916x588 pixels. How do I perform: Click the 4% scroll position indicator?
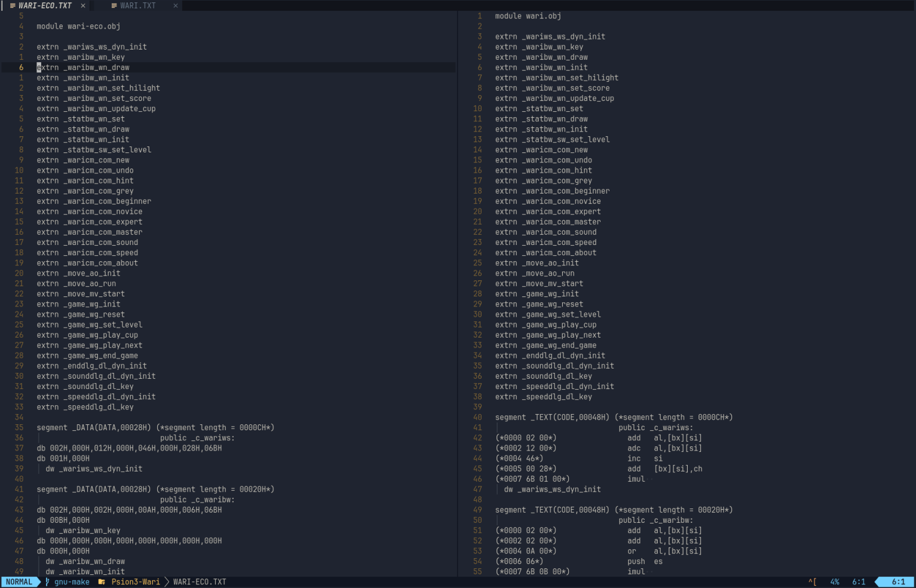click(835, 582)
